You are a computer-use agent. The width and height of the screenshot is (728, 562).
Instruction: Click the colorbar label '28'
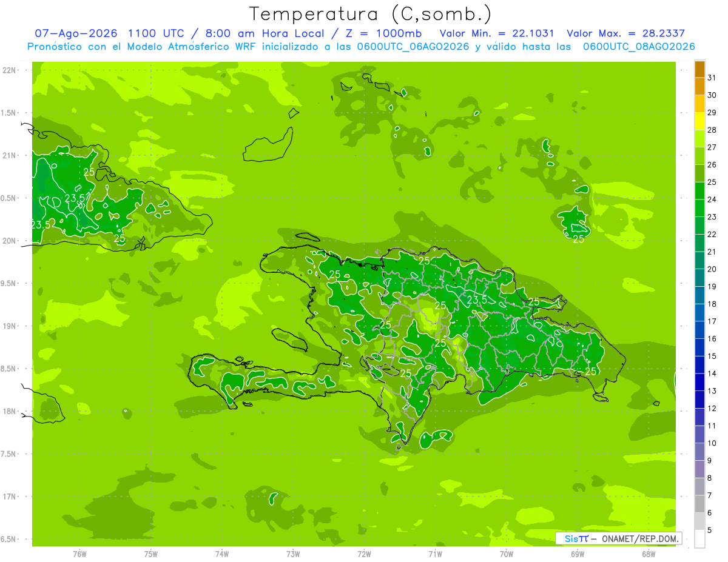pos(712,130)
